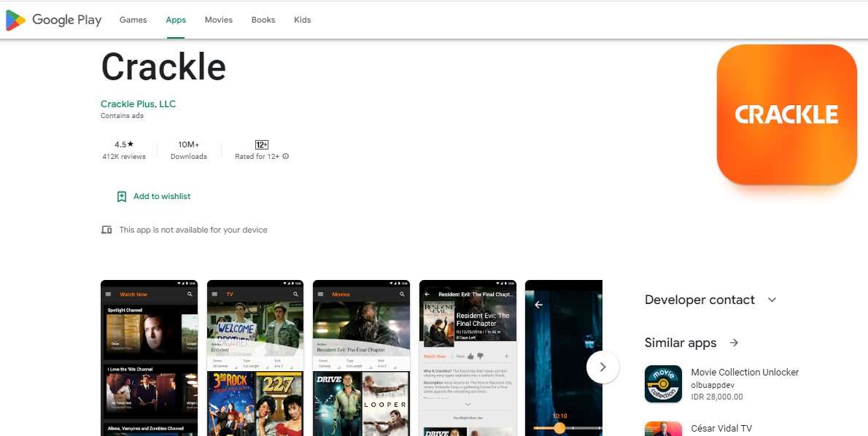
Task: Open the César Vidal TV app icon
Action: 663,429
